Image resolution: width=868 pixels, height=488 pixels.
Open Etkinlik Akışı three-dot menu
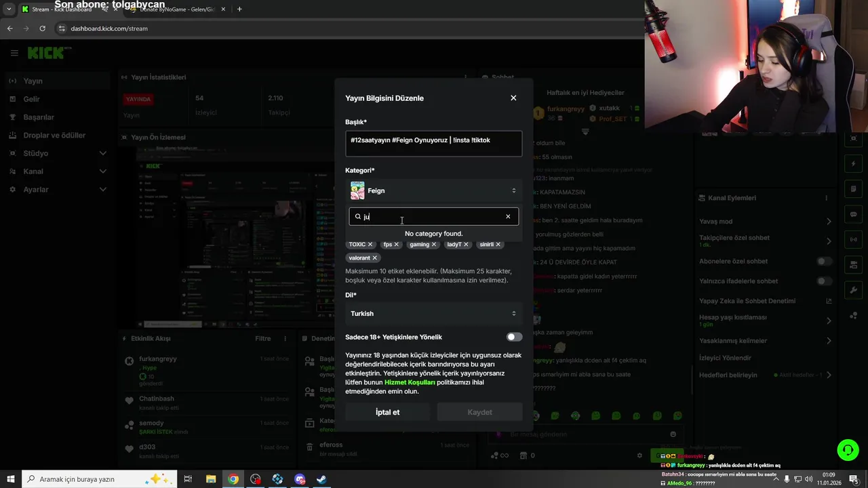(285, 338)
